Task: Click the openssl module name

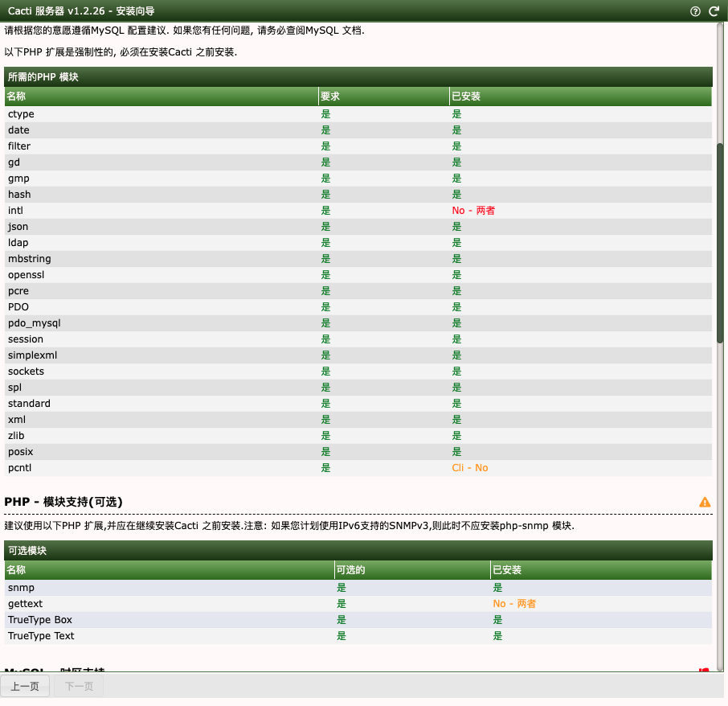Action: (x=26, y=275)
